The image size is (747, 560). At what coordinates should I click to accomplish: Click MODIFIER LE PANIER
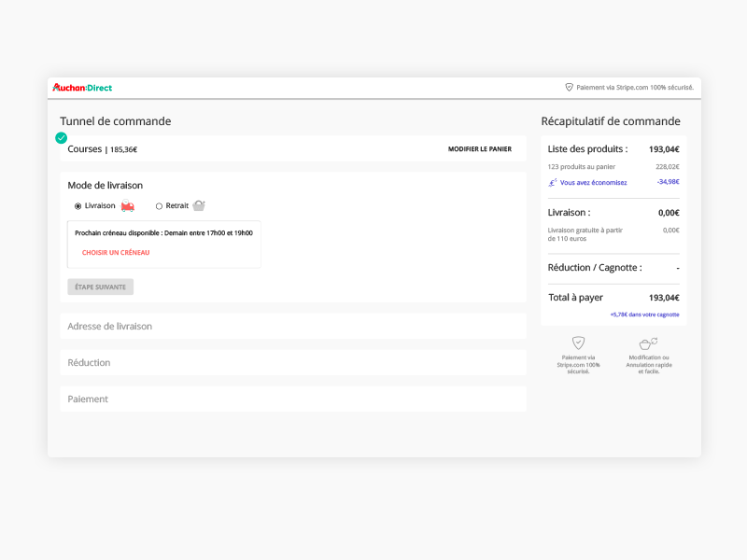point(480,148)
